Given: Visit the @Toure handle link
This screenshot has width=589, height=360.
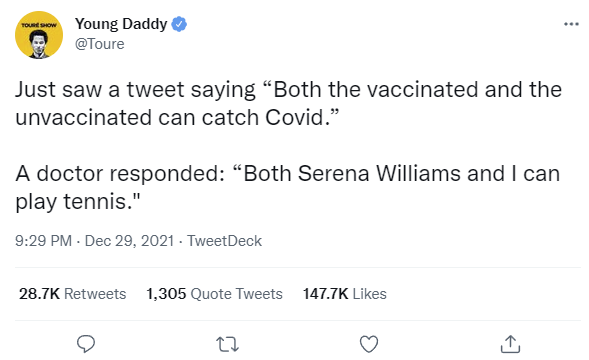Looking at the screenshot, I should coord(100,44).
